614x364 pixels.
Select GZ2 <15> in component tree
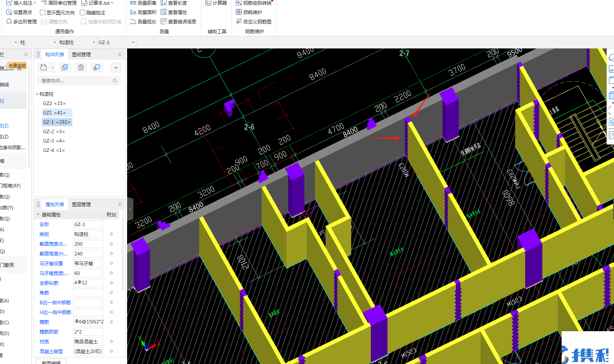(x=54, y=103)
